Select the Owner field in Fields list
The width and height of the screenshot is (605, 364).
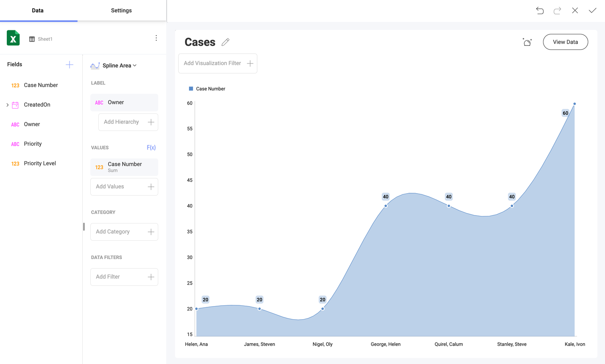tap(32, 124)
